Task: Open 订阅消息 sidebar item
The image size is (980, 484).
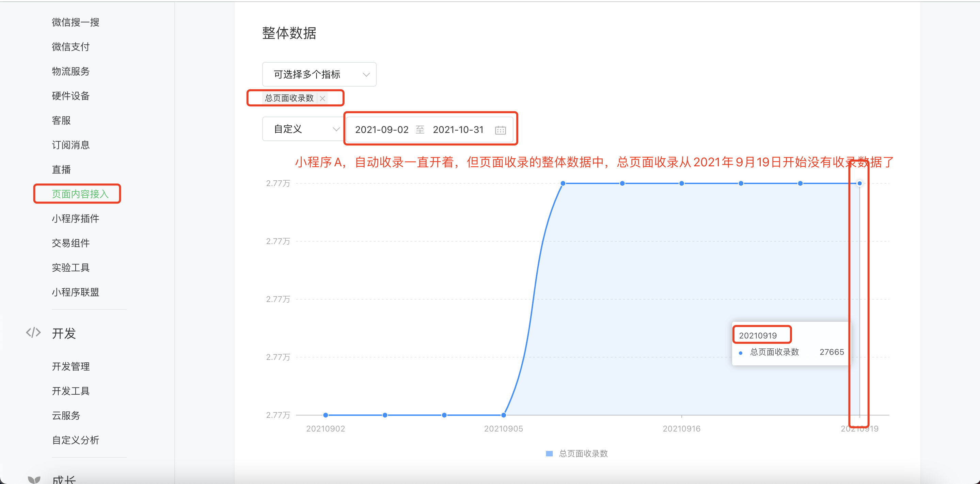Action: pos(70,145)
